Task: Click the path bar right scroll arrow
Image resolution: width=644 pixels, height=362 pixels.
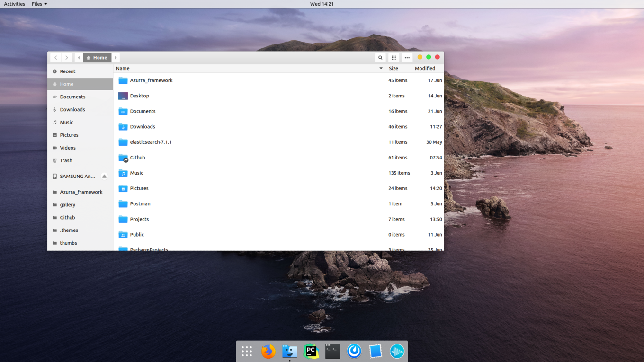Action: (116, 58)
